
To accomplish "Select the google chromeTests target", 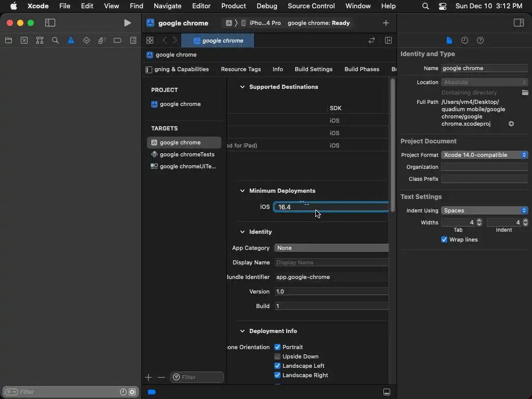I will coord(184,154).
